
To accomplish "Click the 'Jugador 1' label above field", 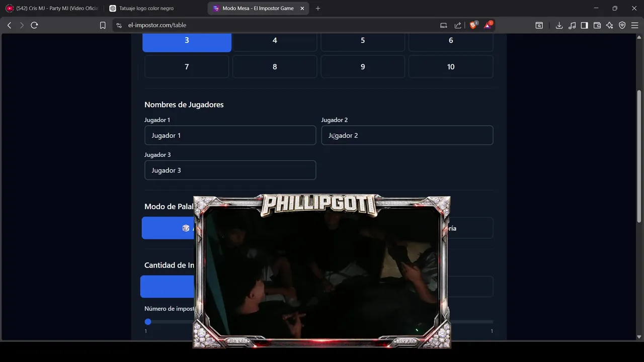I will pos(157,120).
